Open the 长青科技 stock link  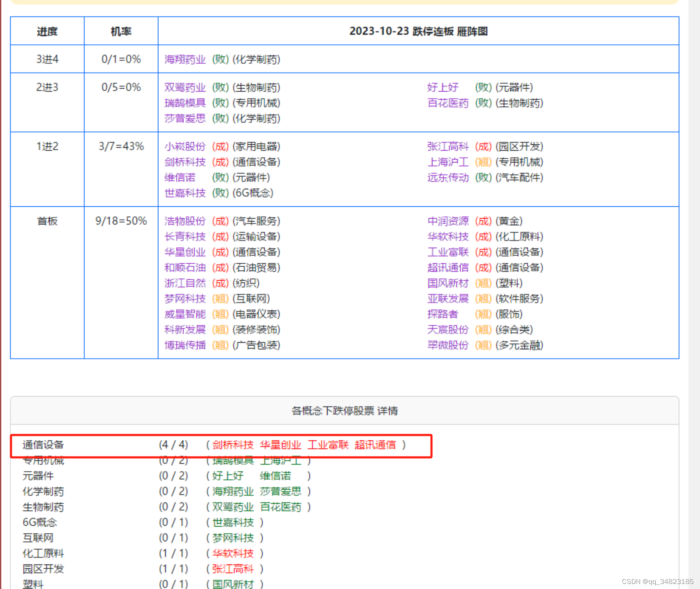[185, 237]
